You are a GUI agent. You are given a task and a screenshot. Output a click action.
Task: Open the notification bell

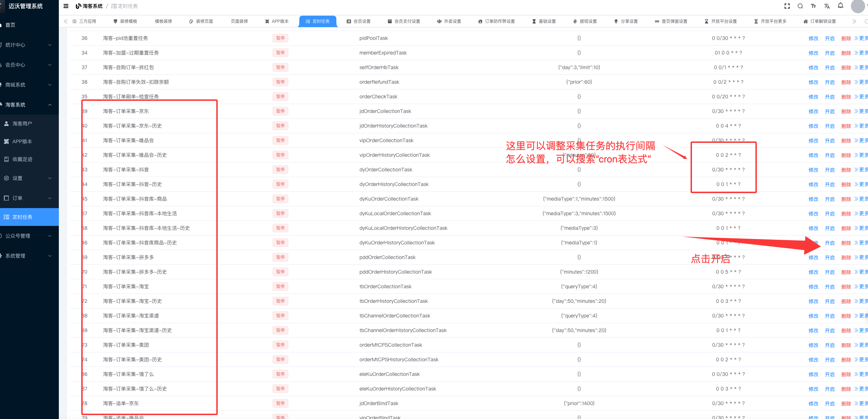point(841,5)
